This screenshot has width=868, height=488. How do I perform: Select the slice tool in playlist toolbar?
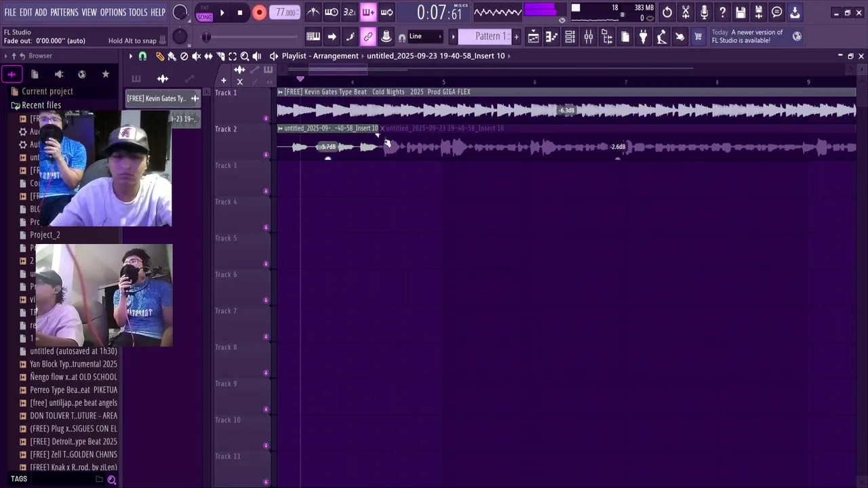[220, 56]
